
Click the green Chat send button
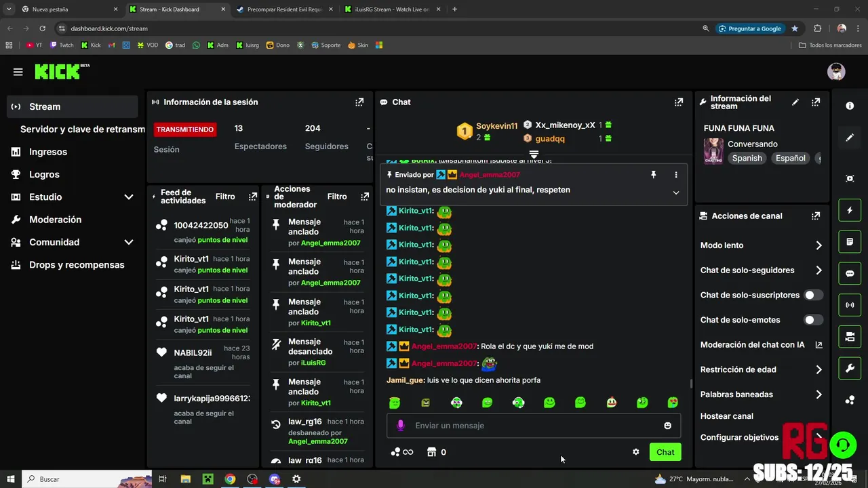tap(665, 452)
